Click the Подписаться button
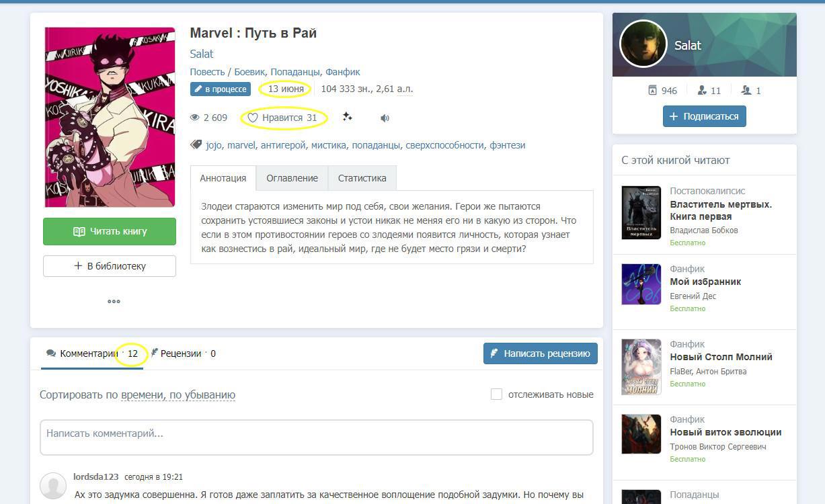825x504 pixels. pos(704,116)
